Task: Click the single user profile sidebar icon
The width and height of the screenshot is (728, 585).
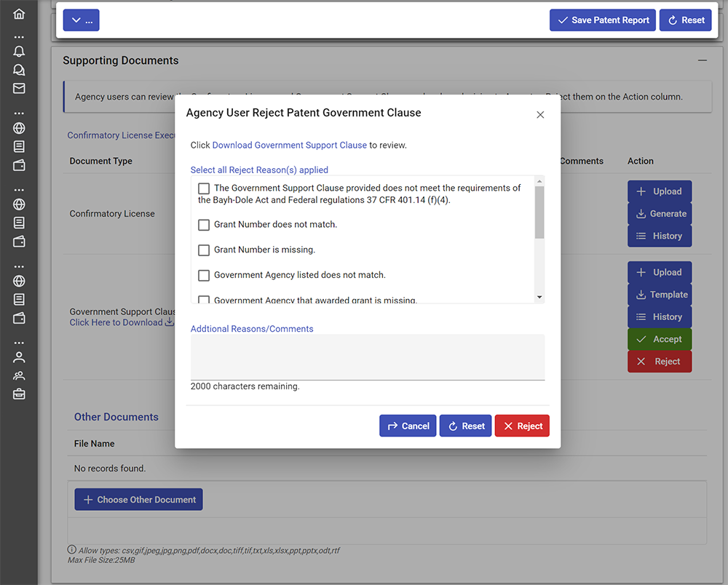Action: pos(19,357)
